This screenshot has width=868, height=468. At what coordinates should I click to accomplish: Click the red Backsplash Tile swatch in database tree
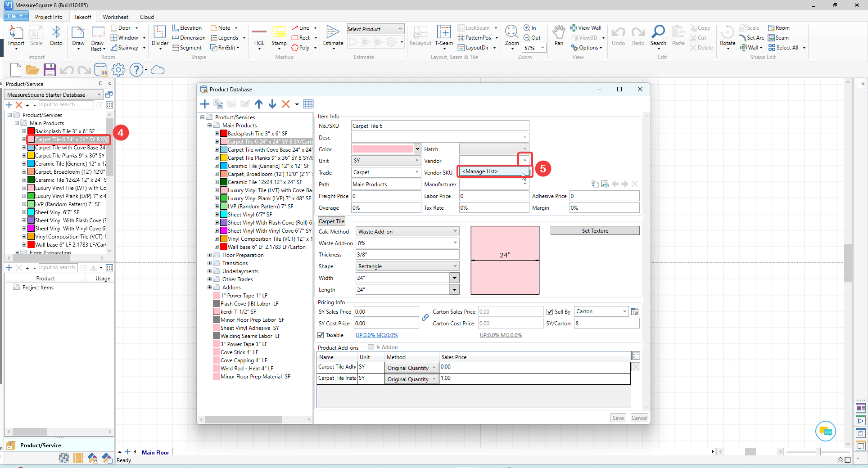(x=224, y=134)
